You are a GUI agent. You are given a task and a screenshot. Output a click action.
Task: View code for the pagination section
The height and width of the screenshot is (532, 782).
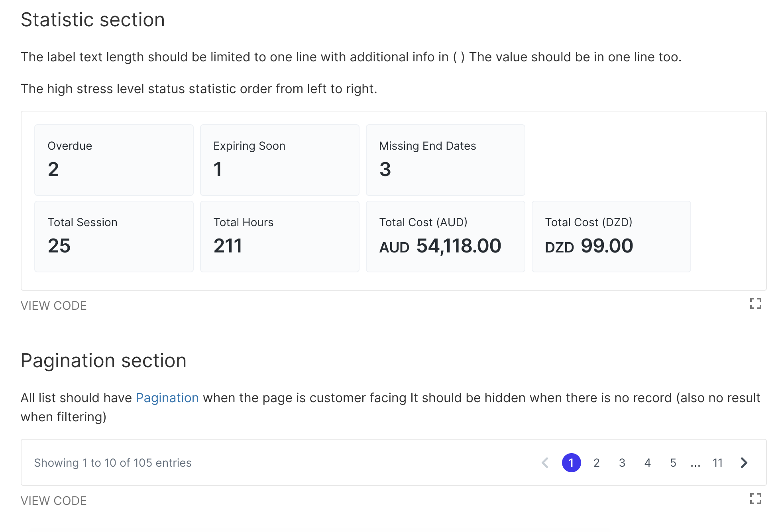(x=53, y=501)
